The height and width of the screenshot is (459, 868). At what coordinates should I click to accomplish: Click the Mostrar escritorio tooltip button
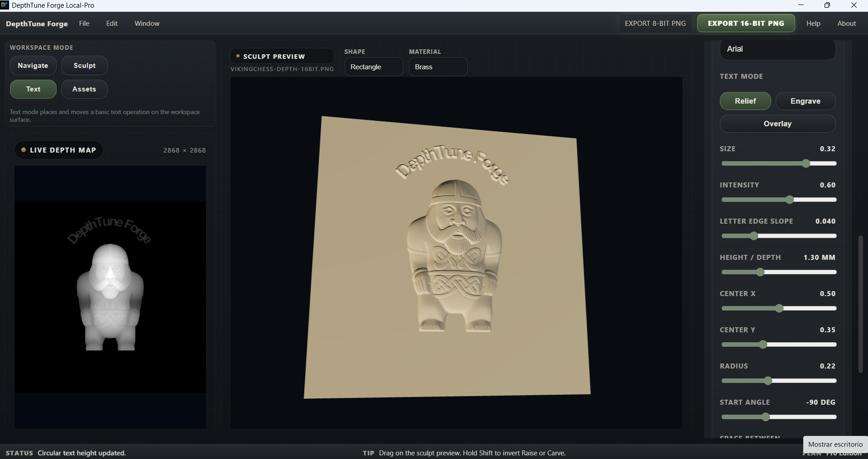coord(835,445)
